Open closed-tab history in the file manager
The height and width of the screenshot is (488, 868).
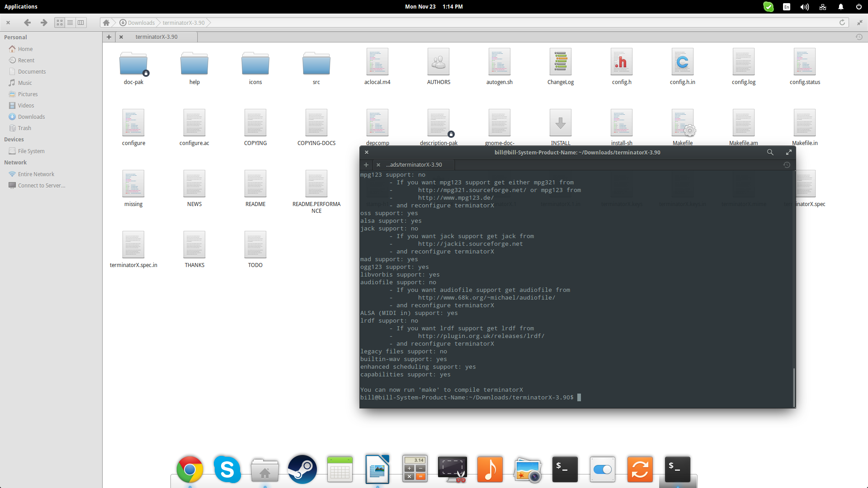[859, 37]
